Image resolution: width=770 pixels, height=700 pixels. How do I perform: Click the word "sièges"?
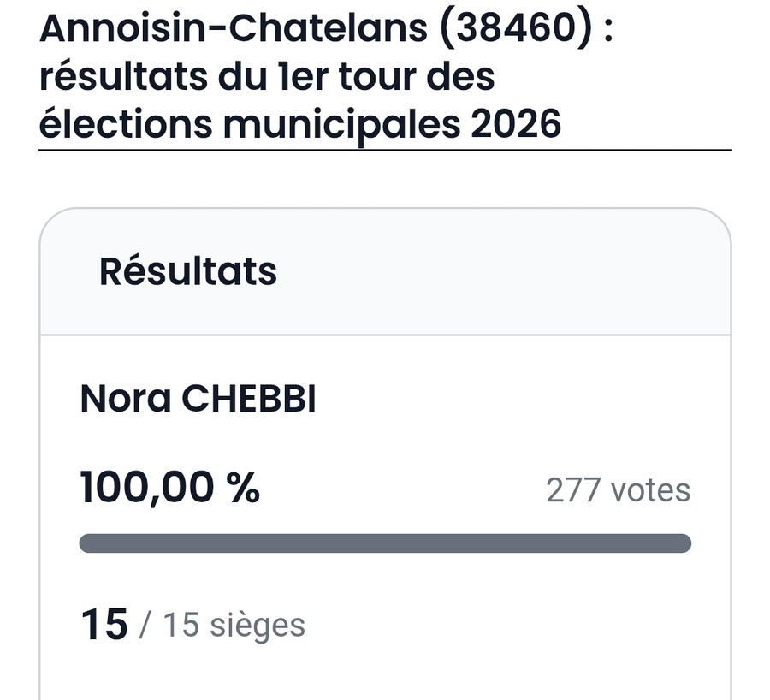pyautogui.click(x=257, y=626)
